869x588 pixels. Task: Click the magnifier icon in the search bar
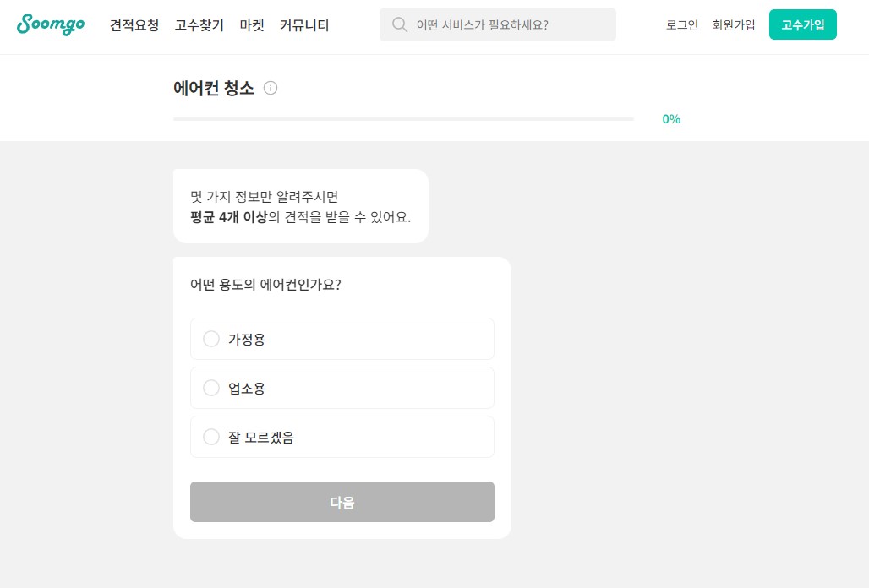[x=399, y=24]
